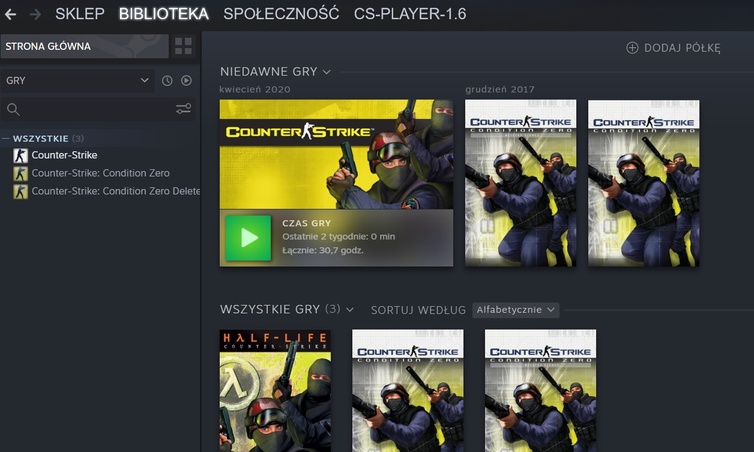The height and width of the screenshot is (452, 754).
Task: Click the 'grudzień 2017' date label
Action: [x=500, y=89]
